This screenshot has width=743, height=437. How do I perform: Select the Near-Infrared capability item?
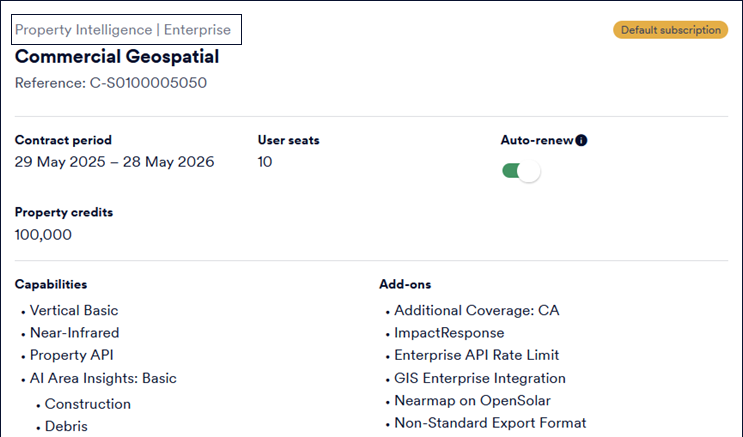coord(74,333)
